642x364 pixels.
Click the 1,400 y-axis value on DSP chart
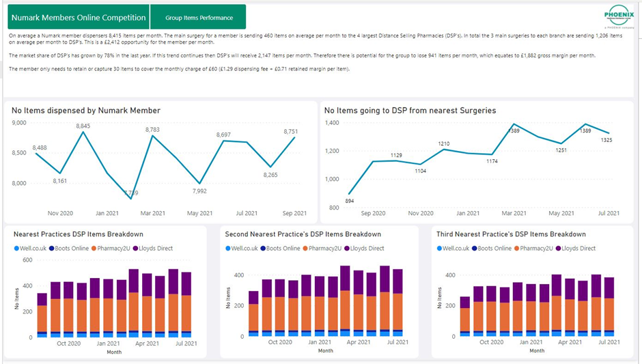click(x=332, y=122)
